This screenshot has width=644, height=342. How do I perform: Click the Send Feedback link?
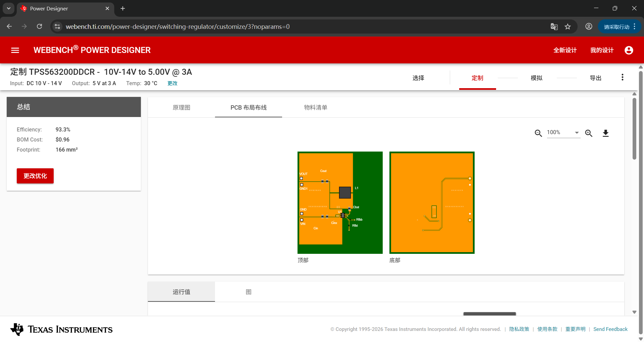point(610,329)
